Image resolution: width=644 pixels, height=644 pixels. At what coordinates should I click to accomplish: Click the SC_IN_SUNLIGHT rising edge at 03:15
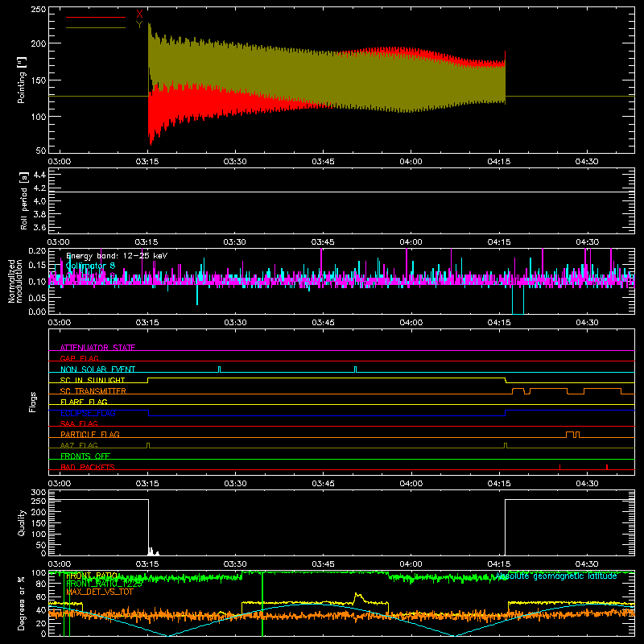pyautogui.click(x=148, y=380)
